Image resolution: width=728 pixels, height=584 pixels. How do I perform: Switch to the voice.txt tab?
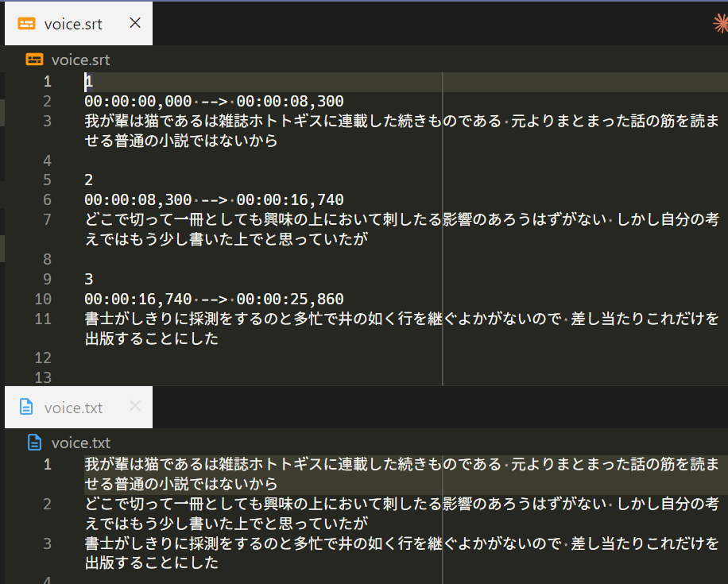pos(73,408)
